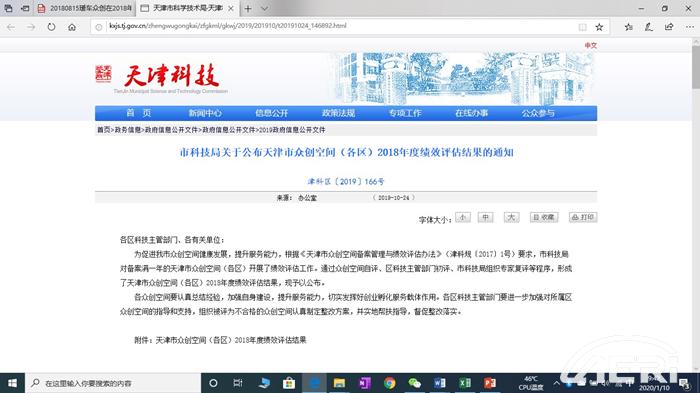Open WeChat from taskbar
The image size is (700, 393).
pyautogui.click(x=415, y=383)
